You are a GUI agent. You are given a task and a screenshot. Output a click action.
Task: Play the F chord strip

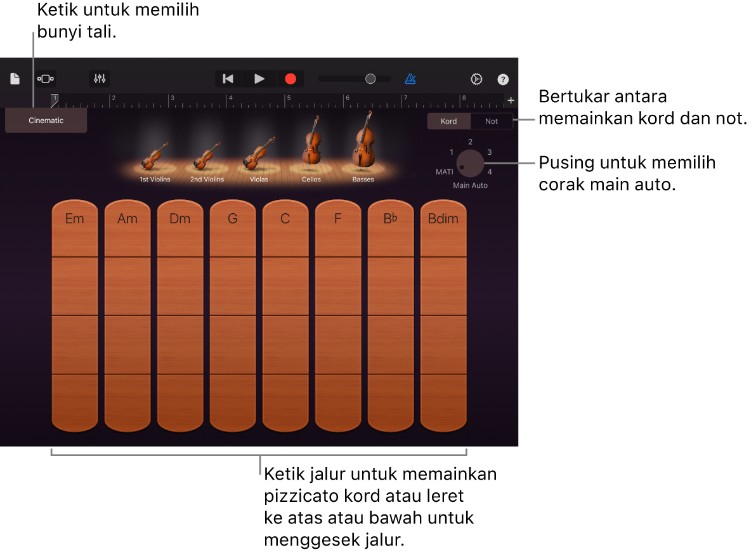pyautogui.click(x=338, y=315)
